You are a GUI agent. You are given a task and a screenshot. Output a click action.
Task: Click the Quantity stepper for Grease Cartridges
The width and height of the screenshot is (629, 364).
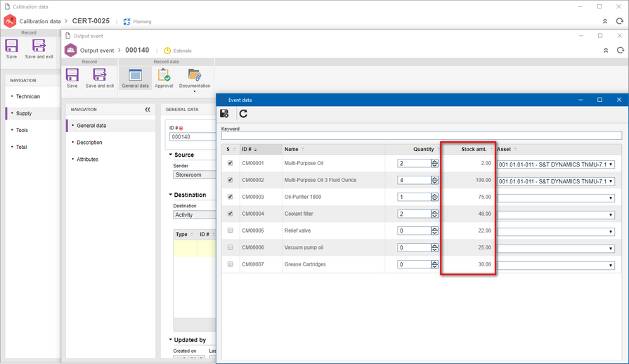(434, 264)
